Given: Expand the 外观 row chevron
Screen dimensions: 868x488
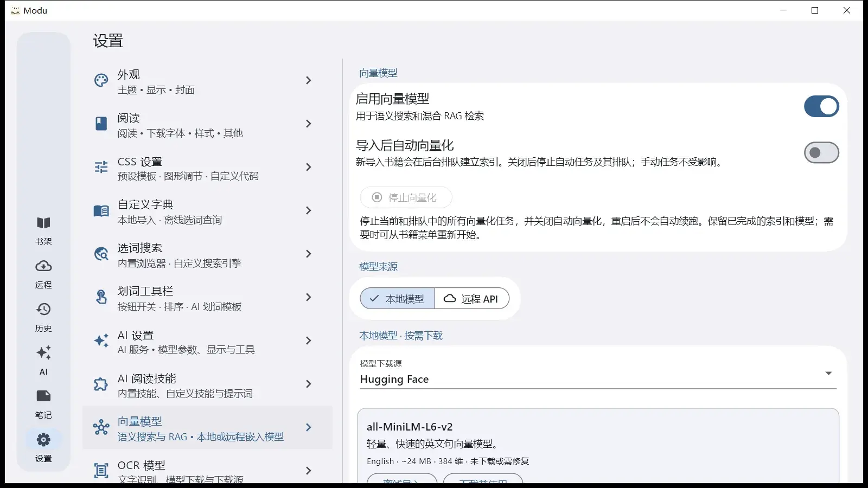Looking at the screenshot, I should pyautogui.click(x=309, y=80).
